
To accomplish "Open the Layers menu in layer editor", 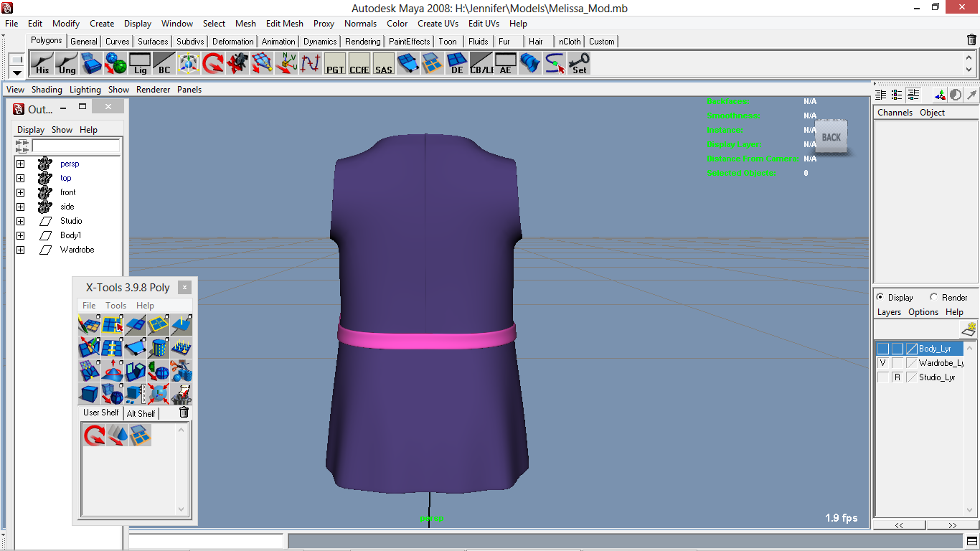I will coord(889,312).
